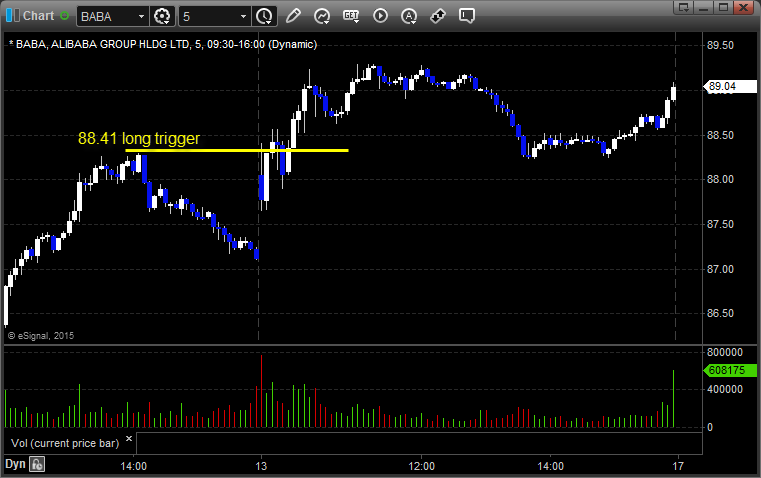Click the double-arrow trade icon
Viewport: 761px width, 478px height.
point(438,16)
